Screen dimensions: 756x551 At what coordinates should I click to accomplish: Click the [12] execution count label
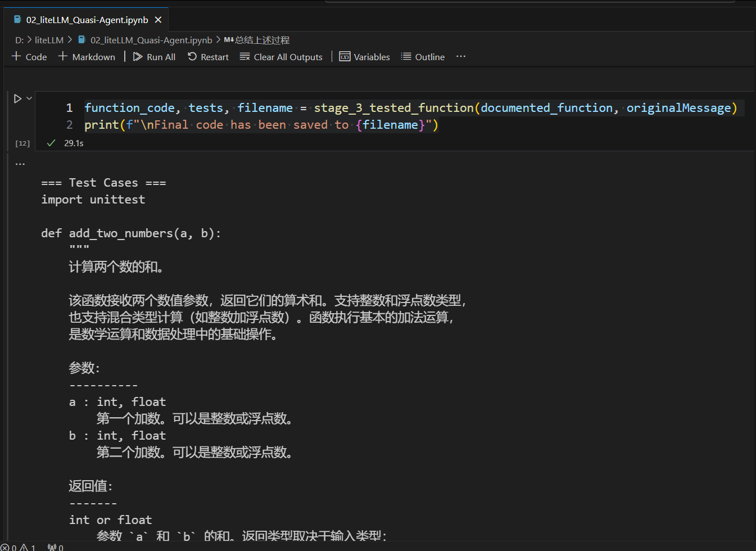[x=22, y=143]
